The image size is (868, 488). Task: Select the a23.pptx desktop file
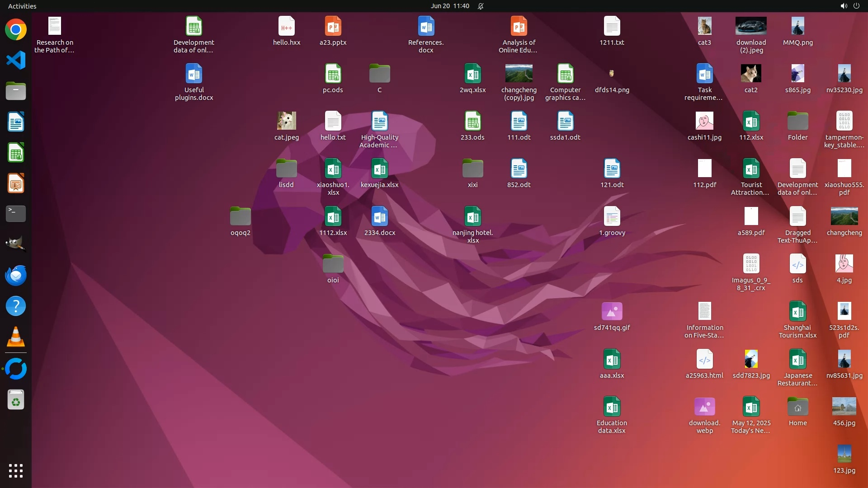coord(333,27)
